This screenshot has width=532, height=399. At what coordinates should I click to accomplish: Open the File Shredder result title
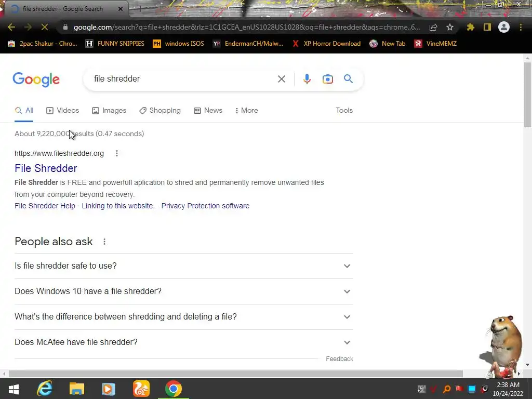46,168
